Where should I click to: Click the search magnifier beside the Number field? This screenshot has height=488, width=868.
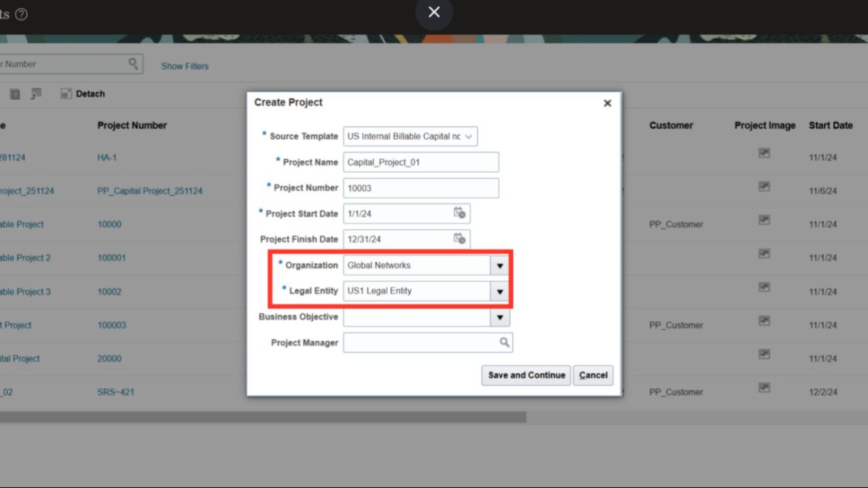[x=133, y=64]
